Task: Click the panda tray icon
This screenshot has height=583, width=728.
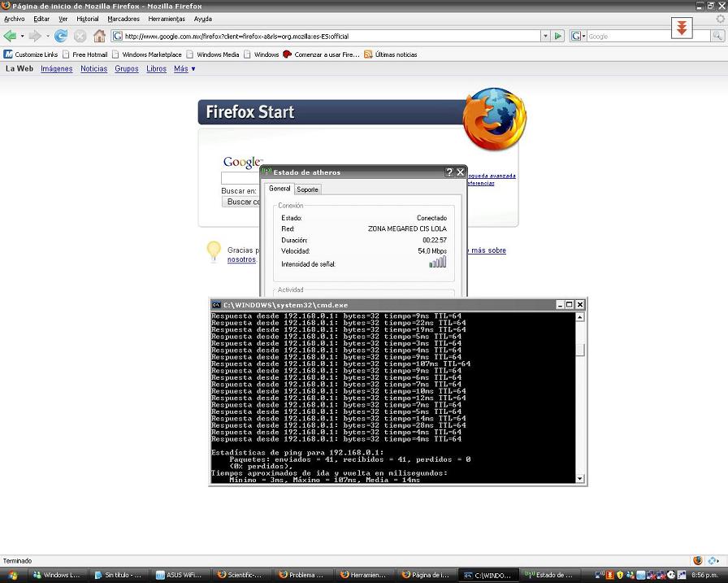Action: coord(671,575)
